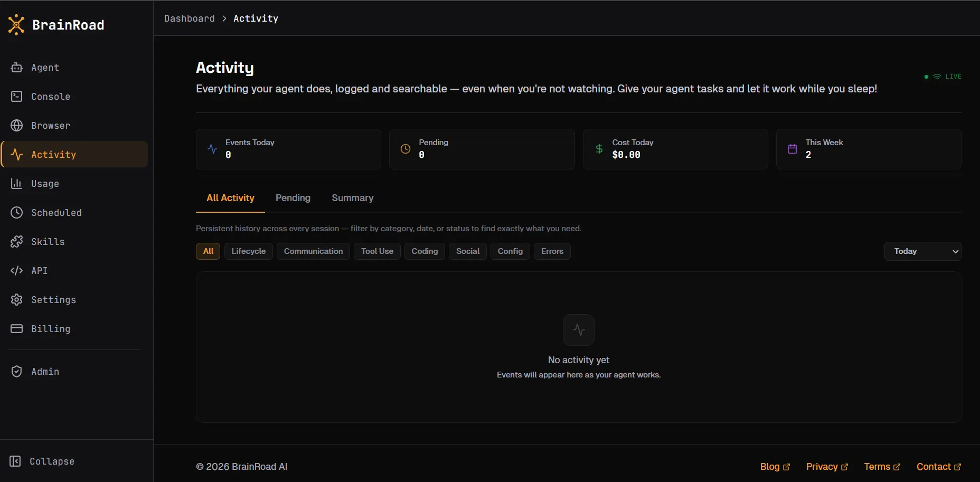Click the Settings gear icon
Viewport: 980px width, 482px height.
pos(17,300)
